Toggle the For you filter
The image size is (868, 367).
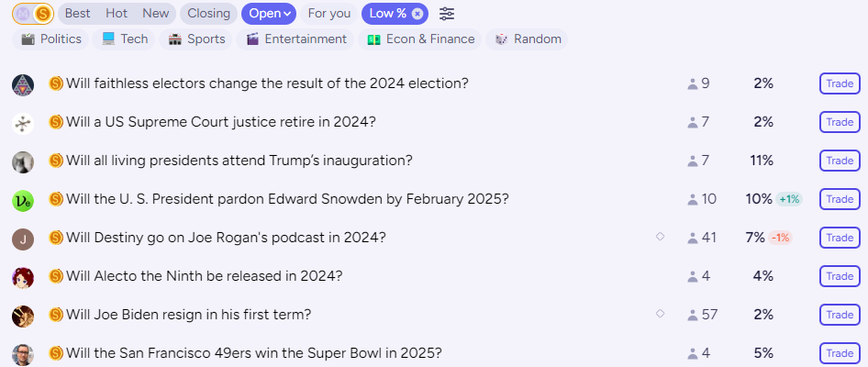(328, 14)
